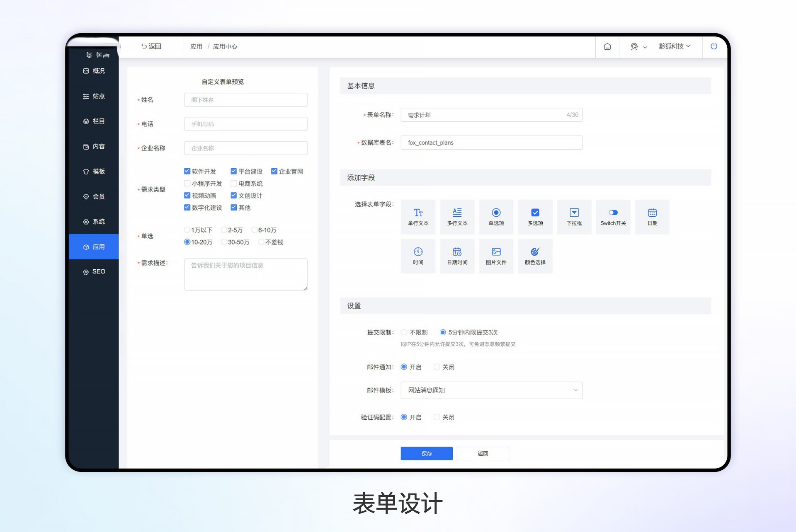Check the 小程序开发 checkbox
The width and height of the screenshot is (796, 532).
[x=187, y=183]
